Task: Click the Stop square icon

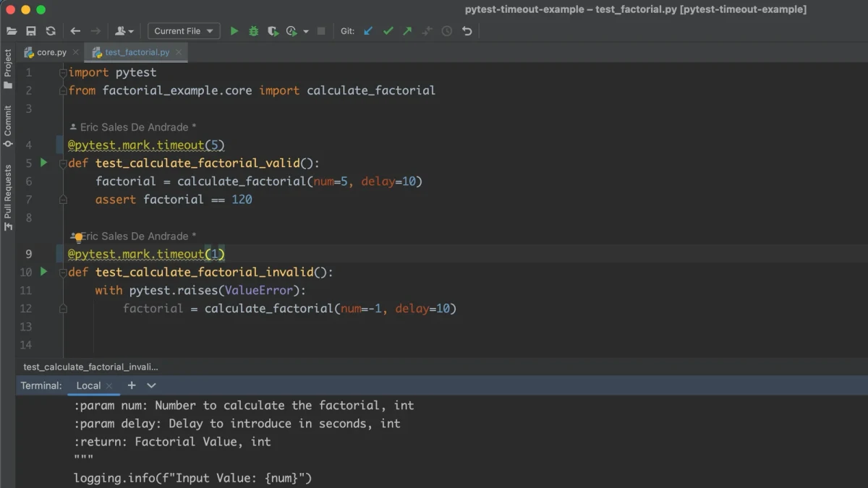Action: click(x=321, y=31)
